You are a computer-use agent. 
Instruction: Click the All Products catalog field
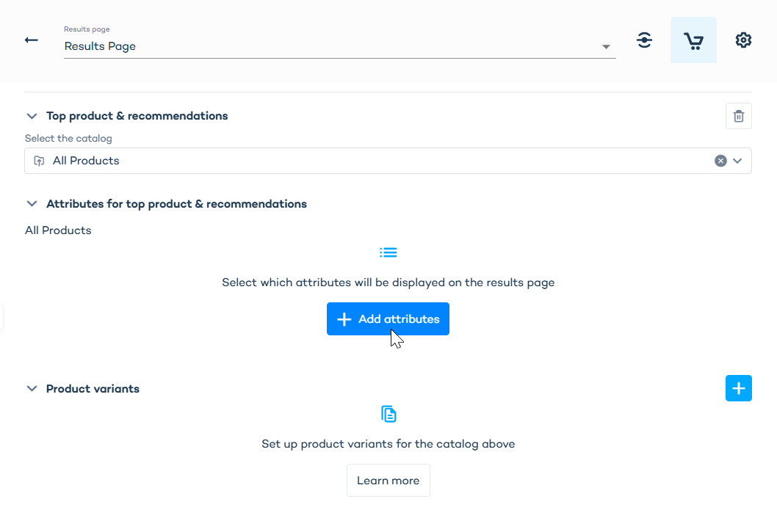click(x=367, y=161)
